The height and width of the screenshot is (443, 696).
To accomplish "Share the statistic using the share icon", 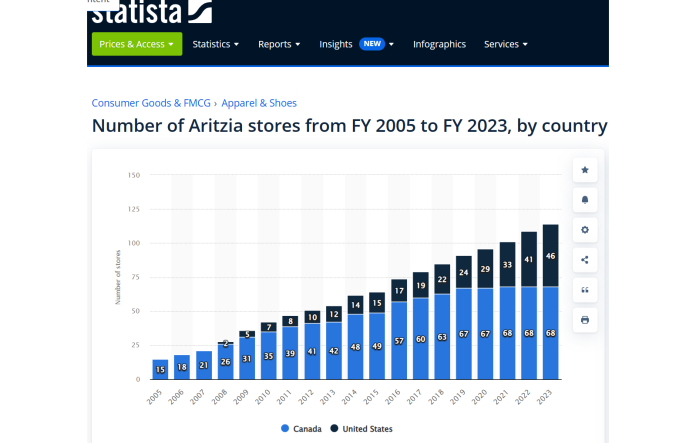I will pos(585,260).
